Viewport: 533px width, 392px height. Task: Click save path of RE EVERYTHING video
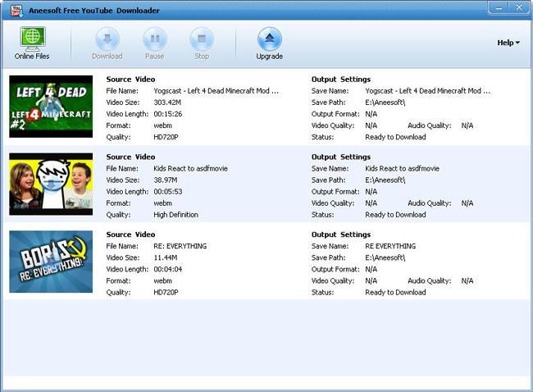pos(385,258)
